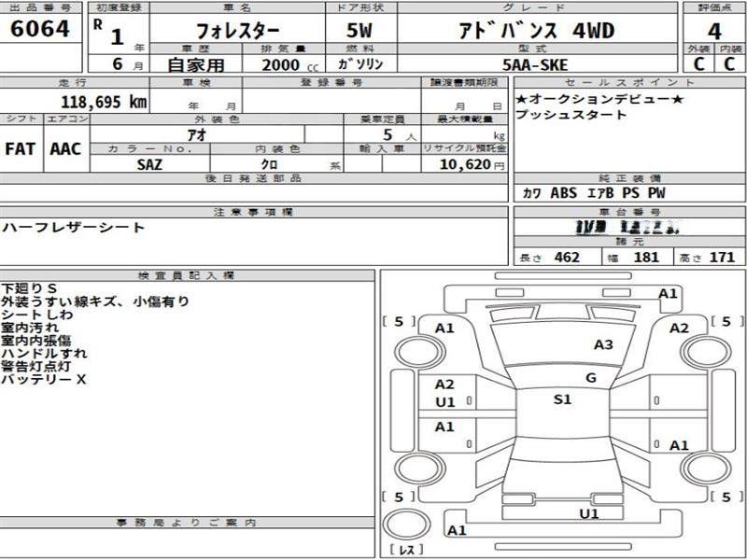Select the シートしわ inspector note
Screen dimensions: 747x560
[x=37, y=315]
